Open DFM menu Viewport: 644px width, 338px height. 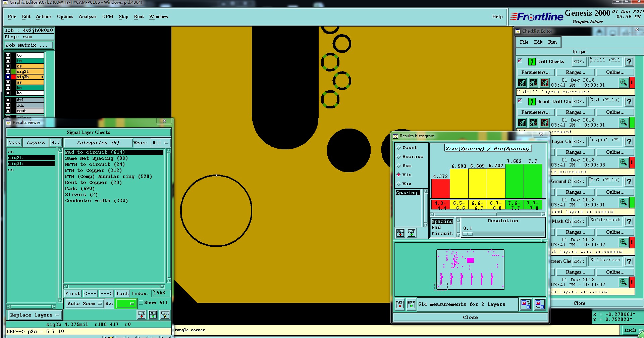point(108,17)
